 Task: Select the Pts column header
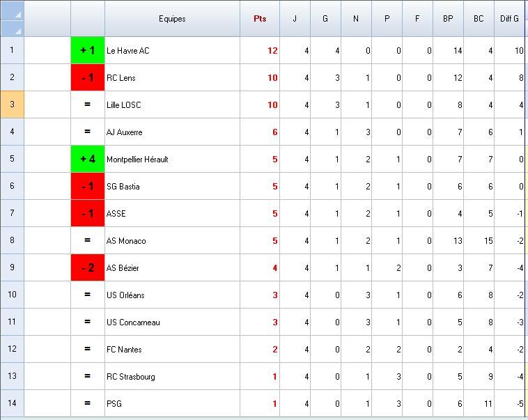(x=260, y=19)
